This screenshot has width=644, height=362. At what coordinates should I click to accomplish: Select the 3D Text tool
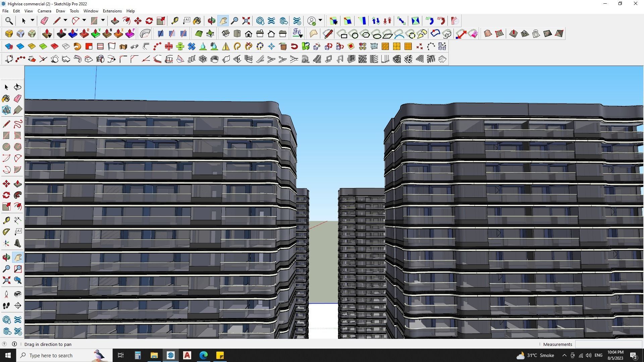tap(18, 243)
